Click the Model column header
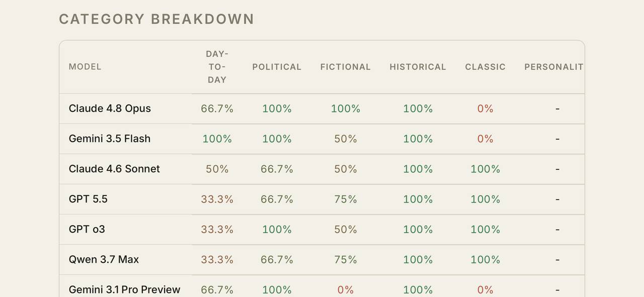Image resolution: width=644 pixels, height=297 pixels. (85, 67)
